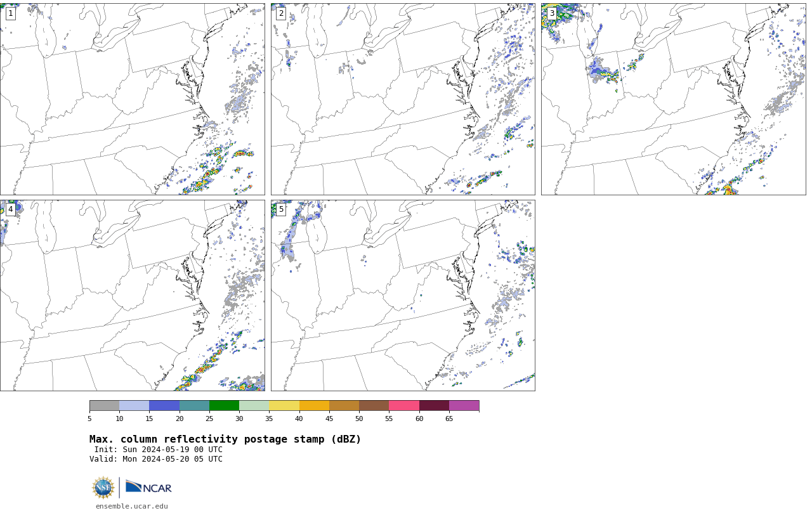Select the tan 45-50 dBZ swatch
Viewport: 812px width, 513px height.
pyautogui.click(x=344, y=406)
